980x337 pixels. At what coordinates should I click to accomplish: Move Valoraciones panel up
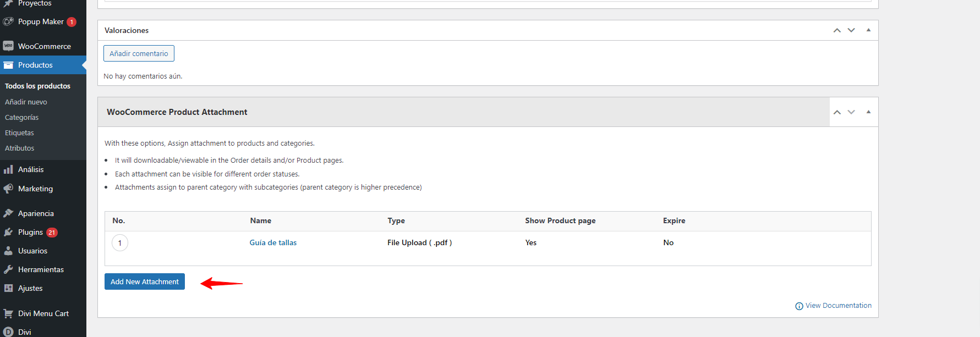837,30
